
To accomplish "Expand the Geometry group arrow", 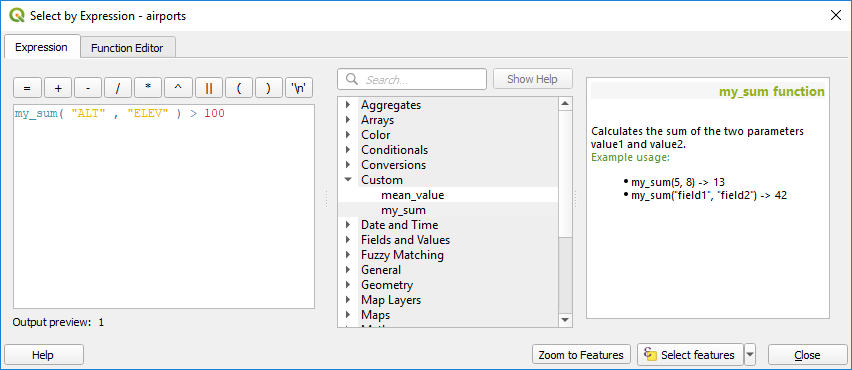I will click(348, 285).
